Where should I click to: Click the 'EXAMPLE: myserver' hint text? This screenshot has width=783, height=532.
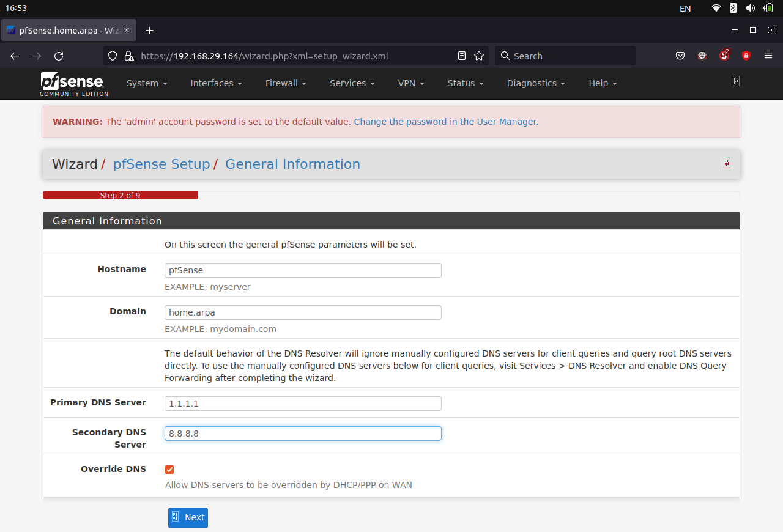click(207, 287)
